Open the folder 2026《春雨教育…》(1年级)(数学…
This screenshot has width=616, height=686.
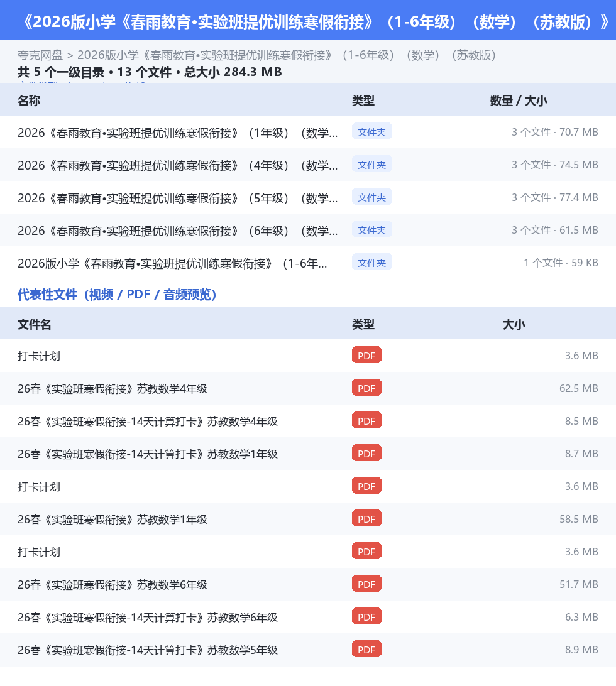point(178,133)
